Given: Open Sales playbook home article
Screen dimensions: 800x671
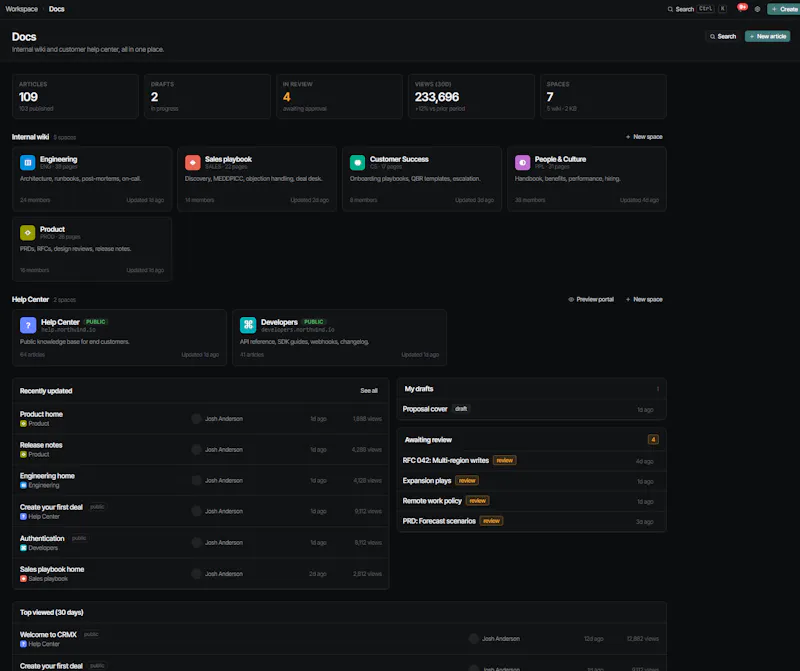Looking at the screenshot, I should point(52,569).
